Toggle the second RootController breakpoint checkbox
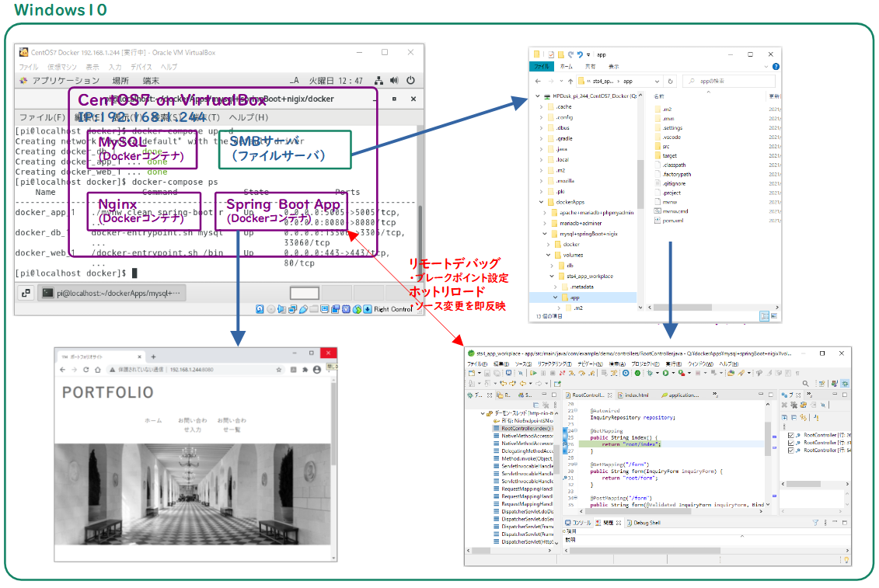The width and height of the screenshot is (879, 588). pos(791,443)
